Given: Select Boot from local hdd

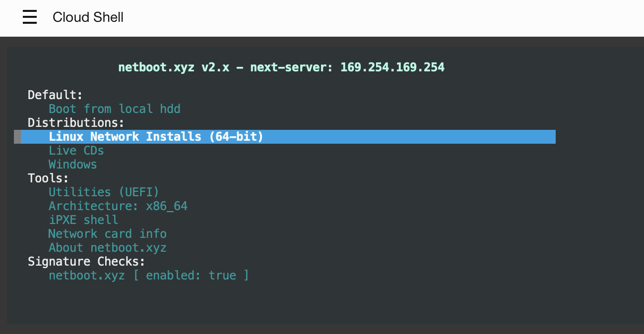Looking at the screenshot, I should click(114, 109).
